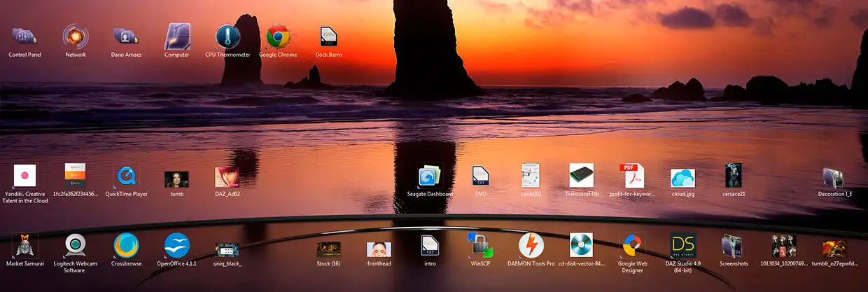Select the cloud.jpg image file
The height and width of the screenshot is (292, 868).
pyautogui.click(x=682, y=178)
